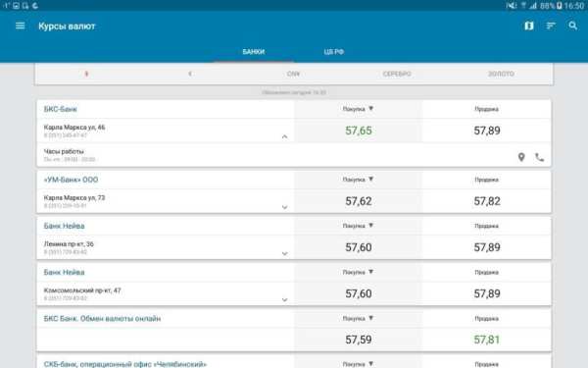
Task: Collapse the БКС-Банк Карла Маркса 46 details
Action: pos(284,136)
